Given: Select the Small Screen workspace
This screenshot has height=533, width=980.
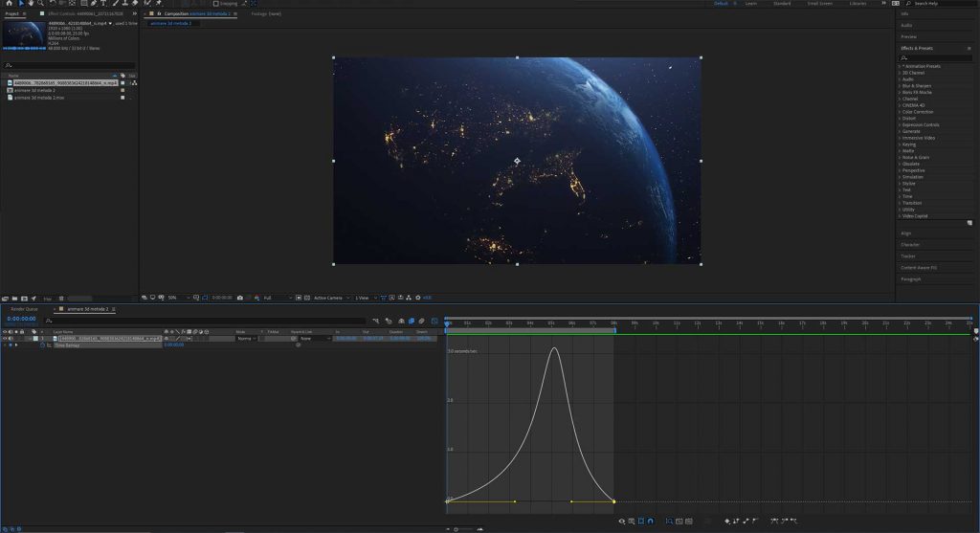Looking at the screenshot, I should (819, 4).
